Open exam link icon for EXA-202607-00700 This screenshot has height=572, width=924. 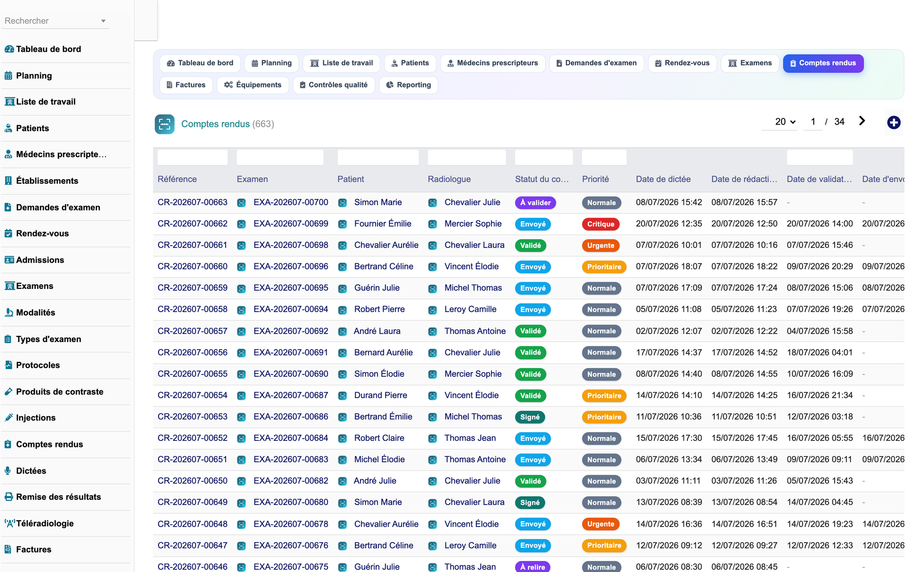(241, 203)
